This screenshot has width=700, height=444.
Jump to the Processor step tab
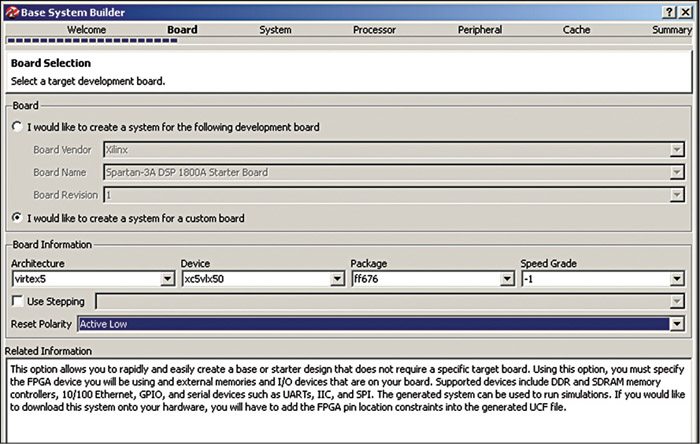374,30
